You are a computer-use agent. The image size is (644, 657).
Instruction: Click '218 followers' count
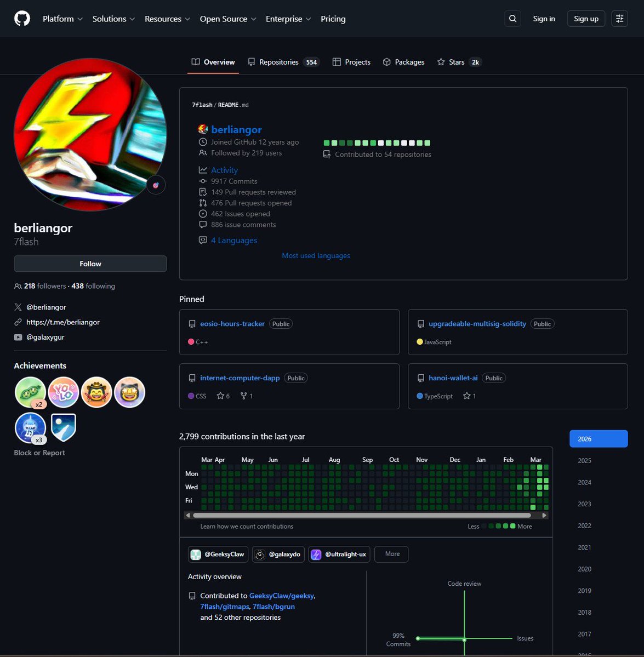coord(45,286)
